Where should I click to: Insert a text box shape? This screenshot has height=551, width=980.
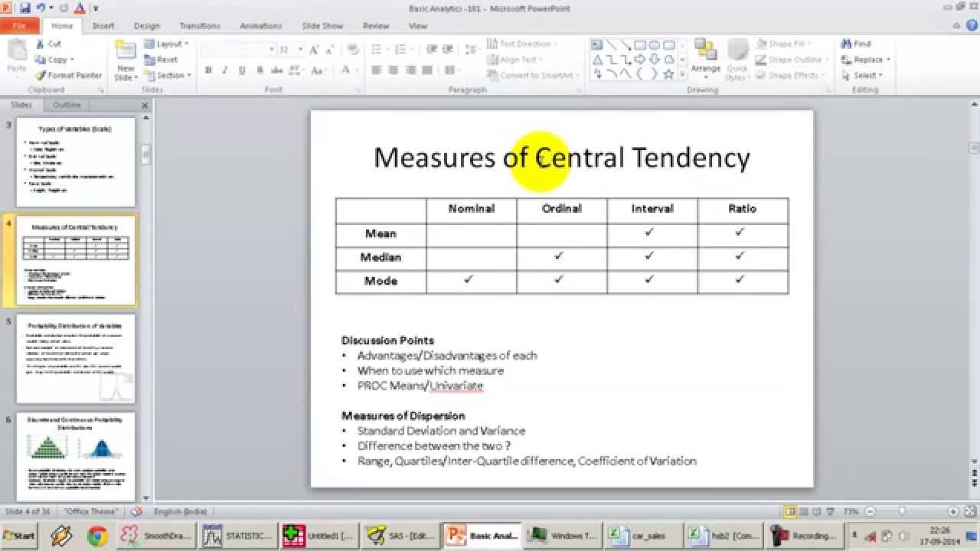coord(597,44)
